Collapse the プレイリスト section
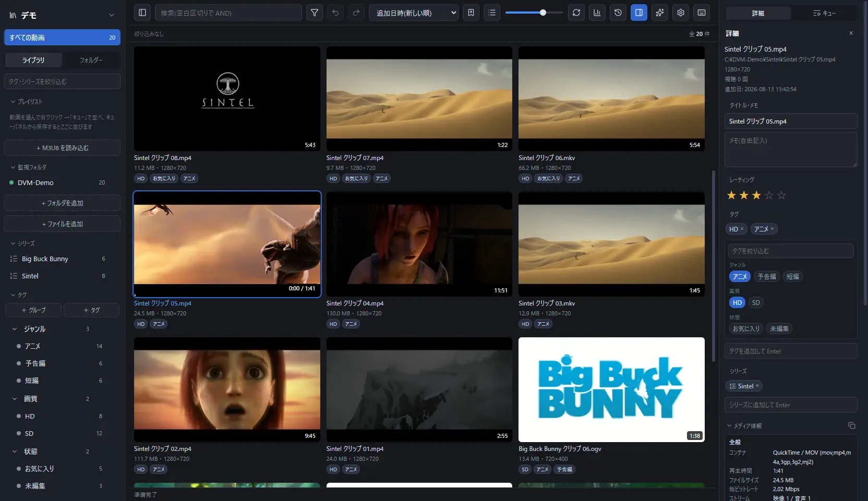Image resolution: width=868 pixels, height=501 pixels. (27, 102)
